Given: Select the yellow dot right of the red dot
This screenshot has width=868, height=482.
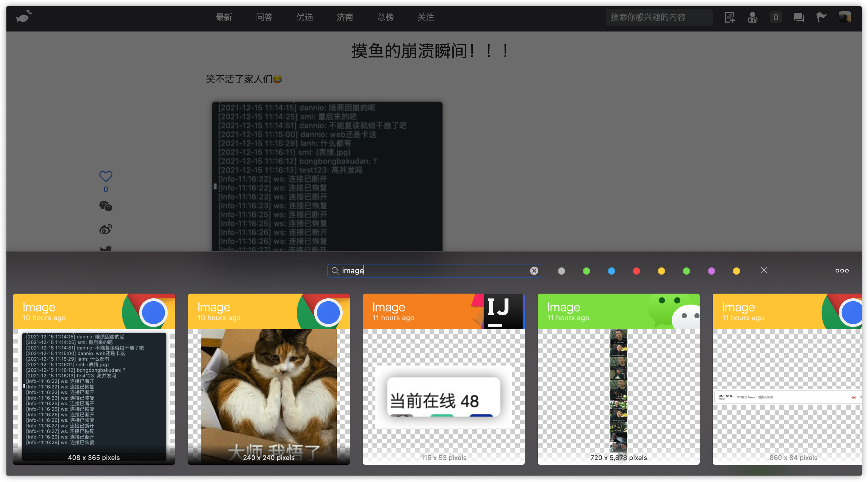Looking at the screenshot, I should coord(661,271).
